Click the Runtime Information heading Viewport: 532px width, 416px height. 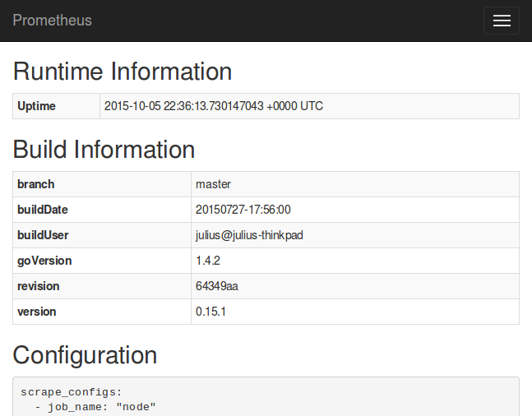(x=123, y=72)
